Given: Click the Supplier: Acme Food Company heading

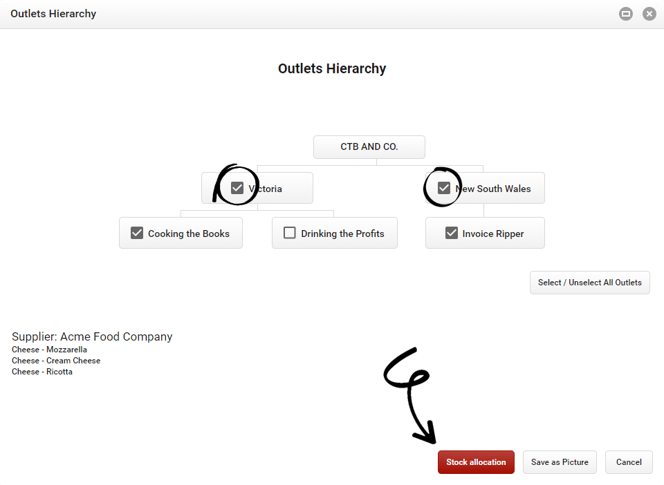Looking at the screenshot, I should coord(92,337).
